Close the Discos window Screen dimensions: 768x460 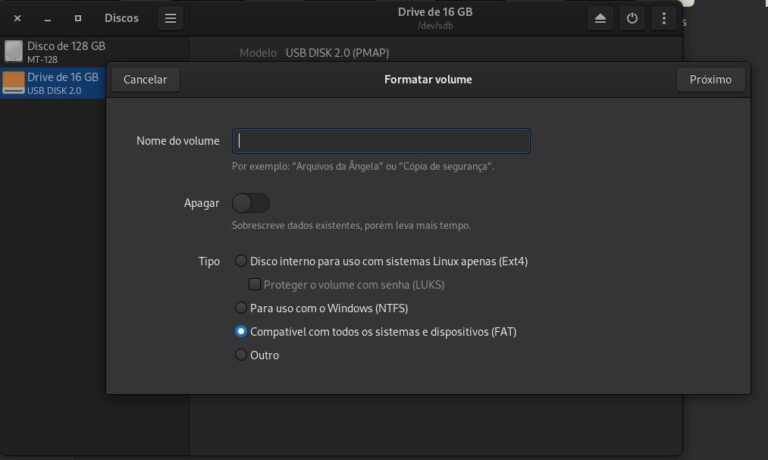click(17, 18)
